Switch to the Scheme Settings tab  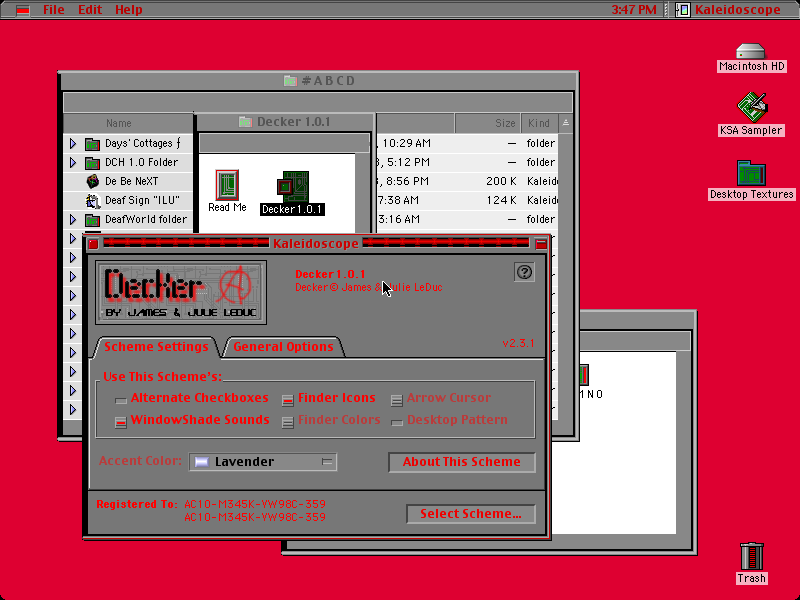pos(156,347)
